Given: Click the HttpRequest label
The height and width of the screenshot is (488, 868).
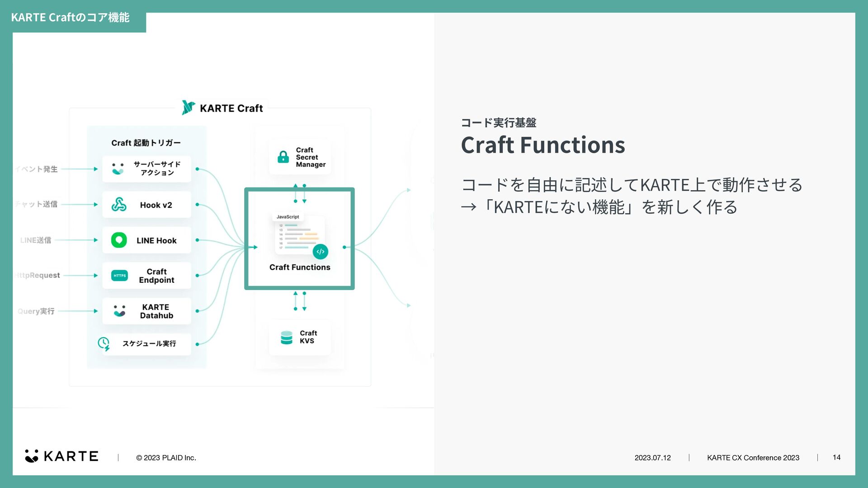Looking at the screenshot, I should click(x=37, y=275).
